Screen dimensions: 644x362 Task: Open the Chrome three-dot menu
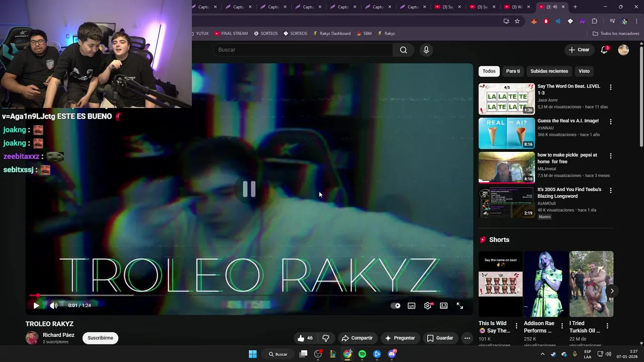pos(636,21)
